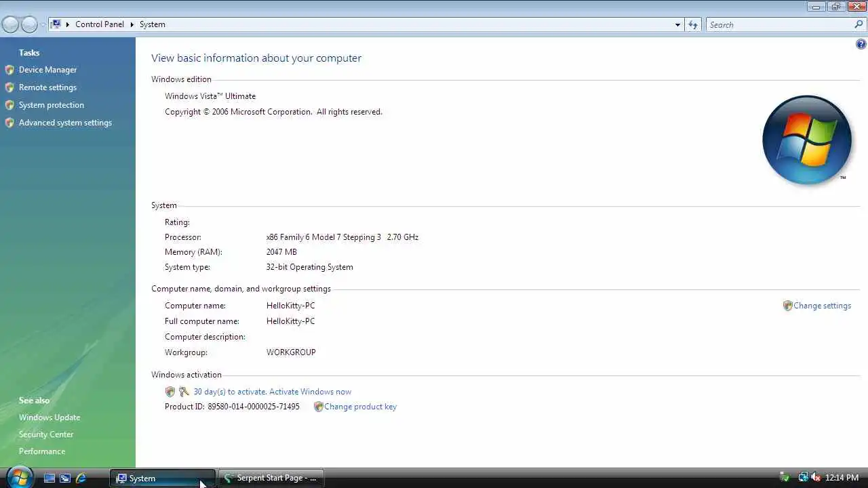868x488 pixels.
Task: Open Windows Update under See also
Action: pyautogui.click(x=50, y=418)
